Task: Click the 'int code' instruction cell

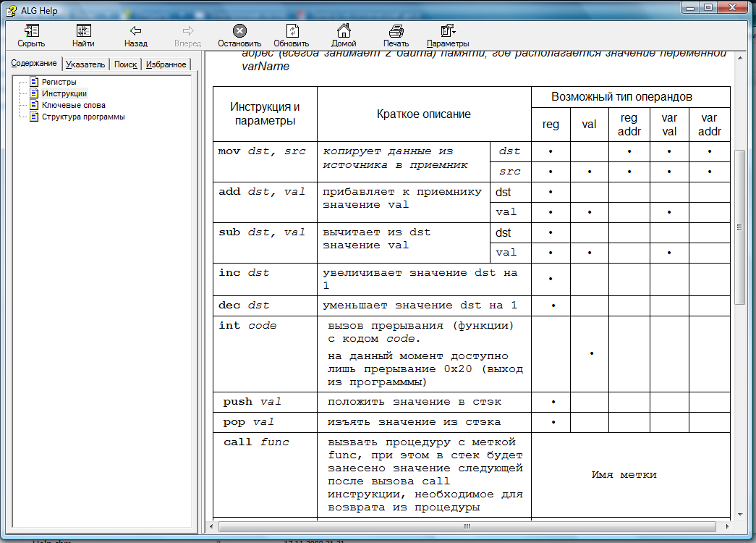Action: [266, 354]
